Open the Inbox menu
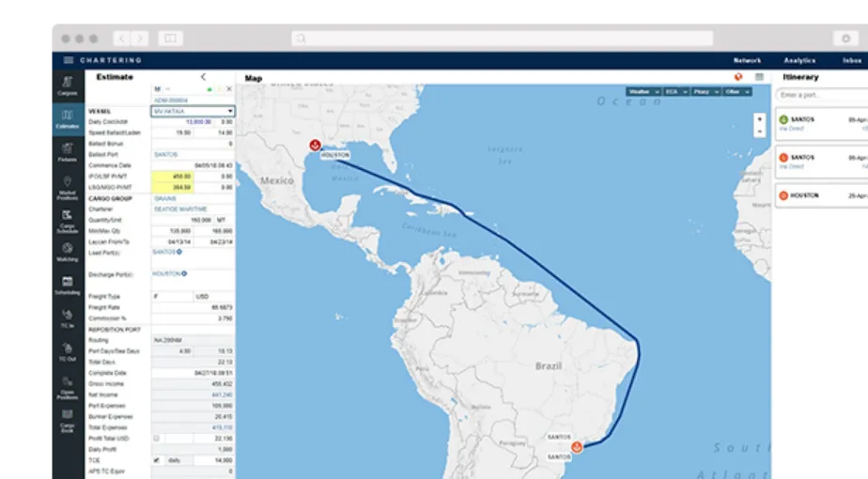 click(x=852, y=60)
